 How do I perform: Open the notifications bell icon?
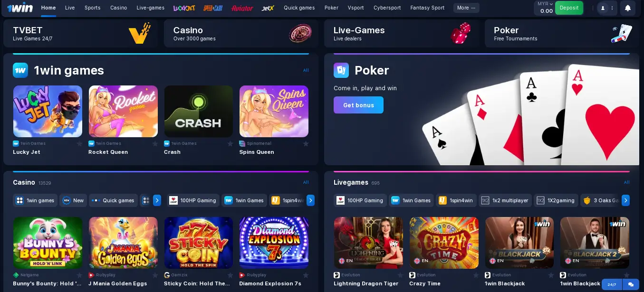pyautogui.click(x=627, y=8)
